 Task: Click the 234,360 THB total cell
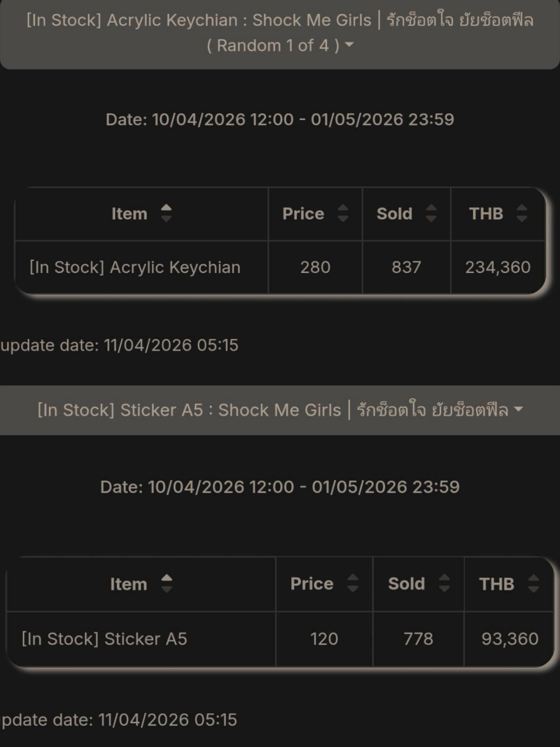pyautogui.click(x=497, y=268)
